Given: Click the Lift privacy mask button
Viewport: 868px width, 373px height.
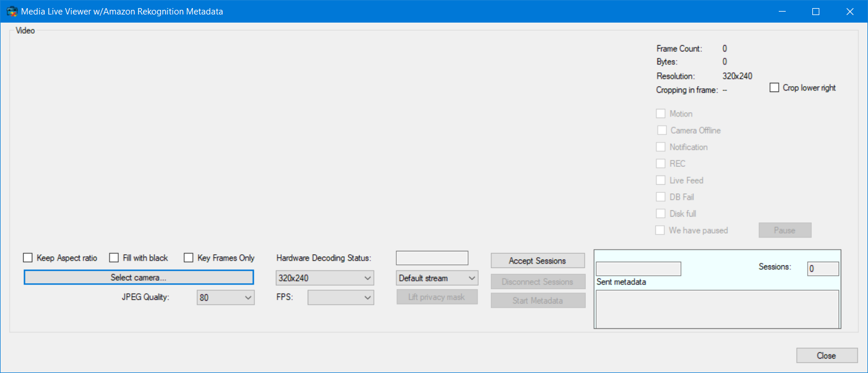Looking at the screenshot, I should point(437,297).
